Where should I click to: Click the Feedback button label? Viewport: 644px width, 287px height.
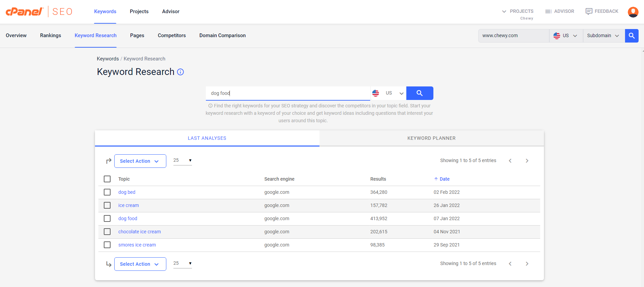tap(606, 11)
